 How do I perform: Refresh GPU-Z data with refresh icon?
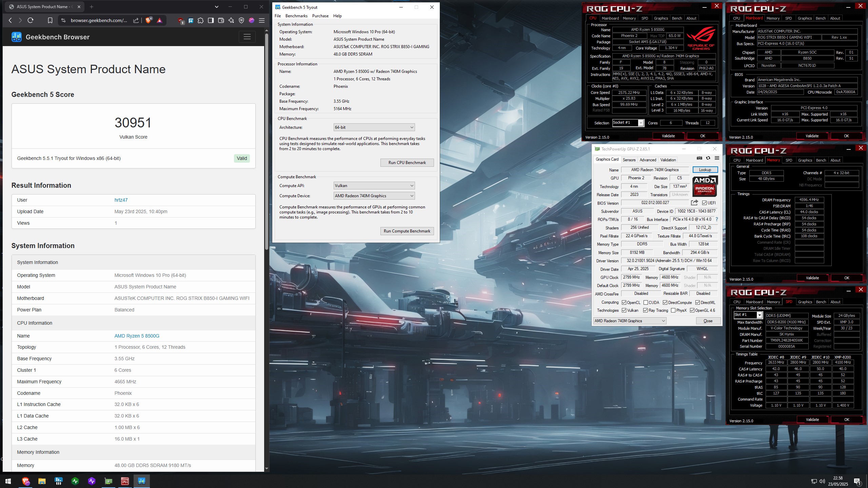(708, 158)
